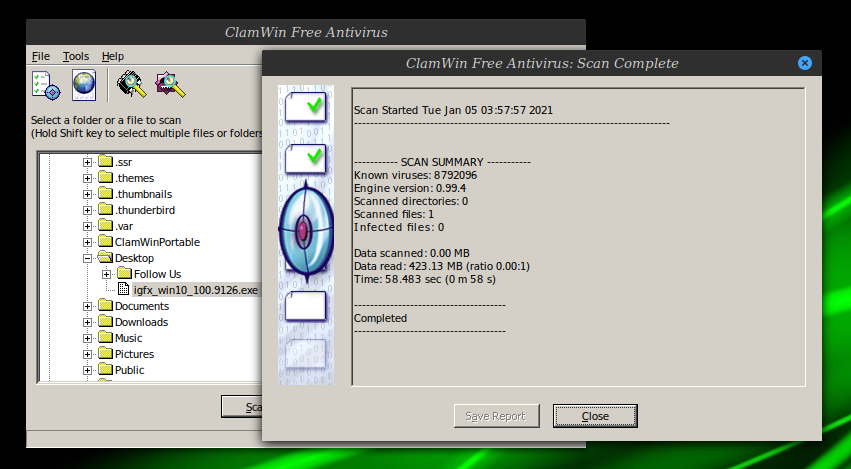This screenshot has width=851, height=469.
Task: Expand the .ssr folder node
Action: point(87,162)
